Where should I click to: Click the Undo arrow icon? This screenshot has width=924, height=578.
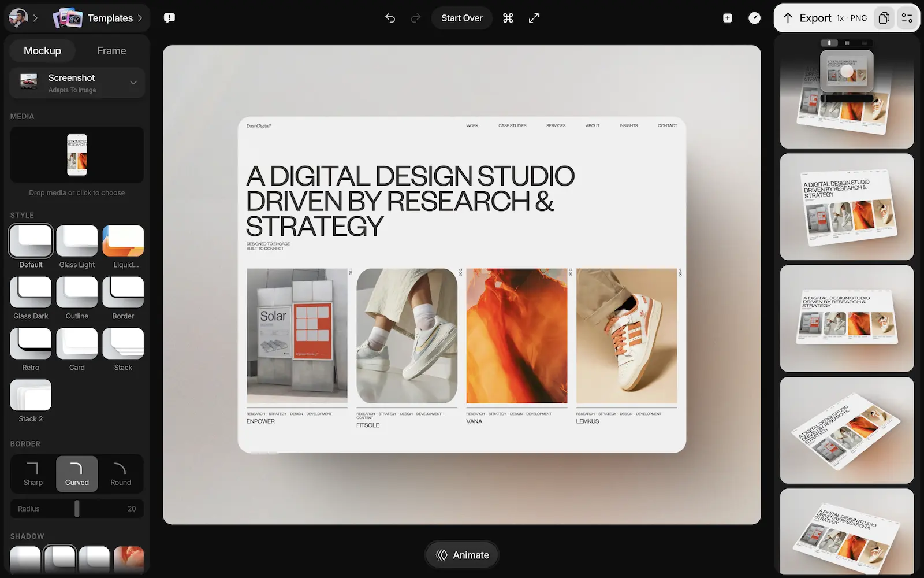[390, 18]
